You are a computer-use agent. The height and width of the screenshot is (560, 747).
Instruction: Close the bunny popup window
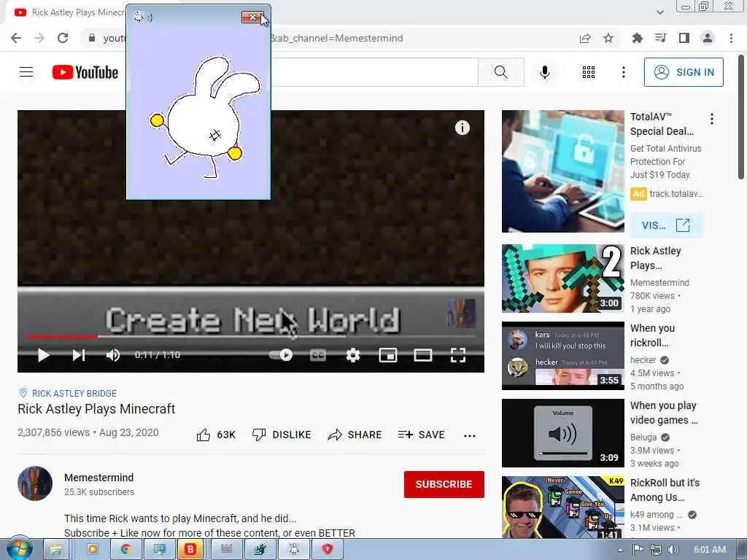[x=252, y=17]
